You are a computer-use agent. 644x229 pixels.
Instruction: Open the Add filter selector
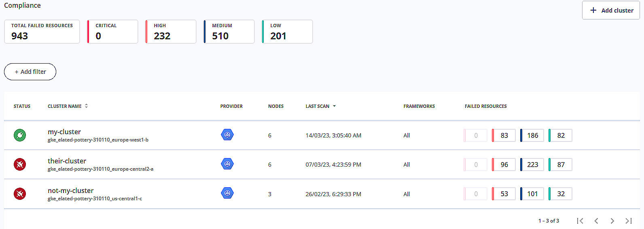[30, 72]
